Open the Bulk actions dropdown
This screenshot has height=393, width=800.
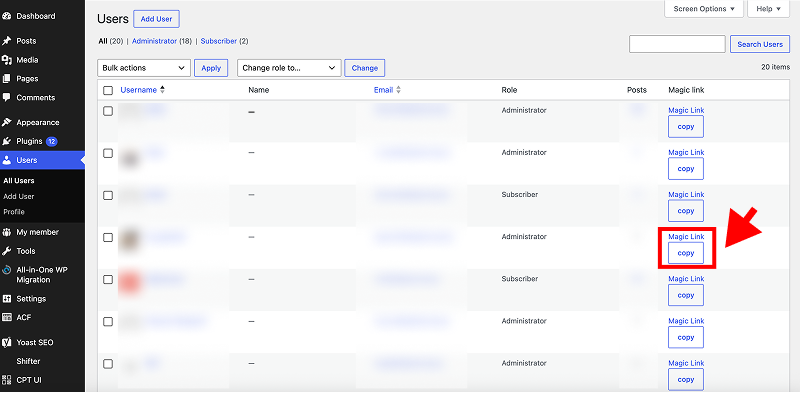coord(143,68)
